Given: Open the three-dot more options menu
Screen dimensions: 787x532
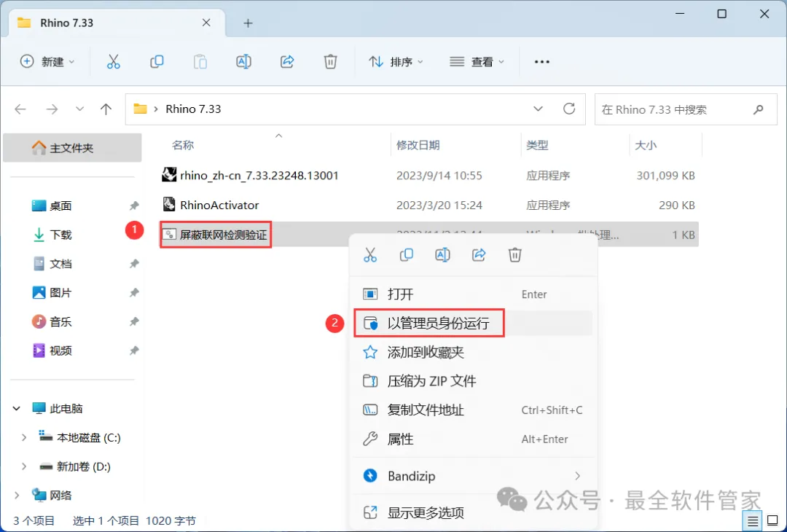Looking at the screenshot, I should coord(542,62).
